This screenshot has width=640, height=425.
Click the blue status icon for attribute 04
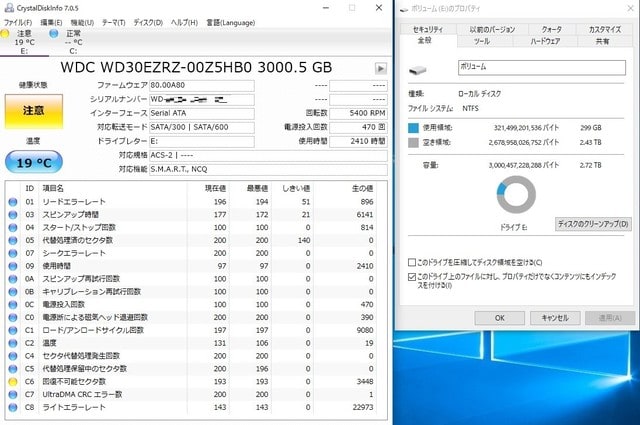(13, 227)
